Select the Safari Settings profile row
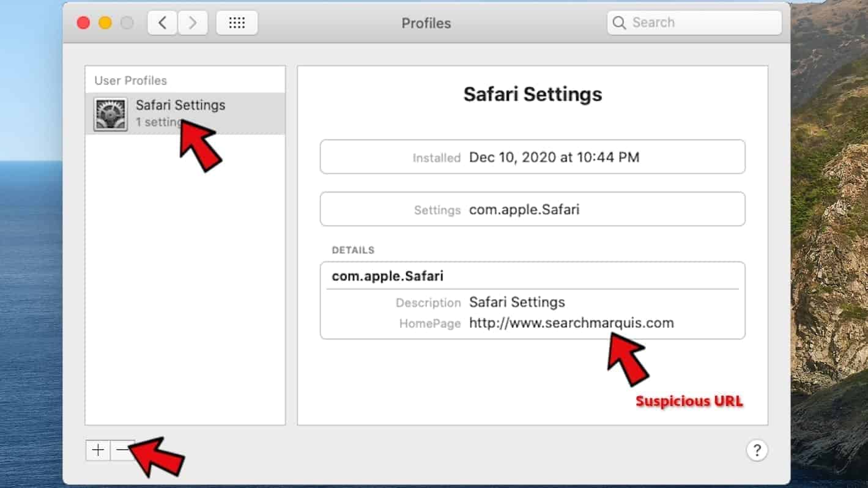This screenshot has width=868, height=488. pos(185,114)
